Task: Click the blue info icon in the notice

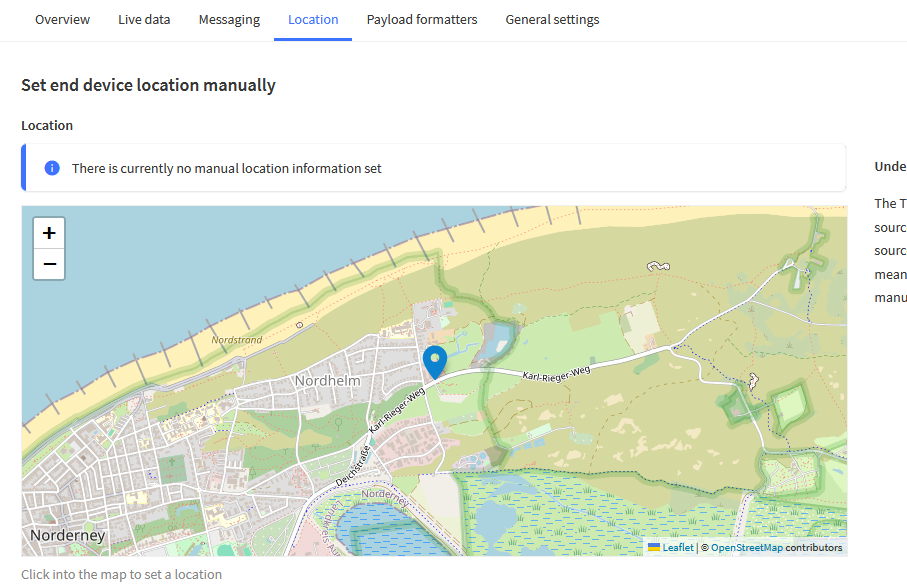Action: (x=52, y=168)
